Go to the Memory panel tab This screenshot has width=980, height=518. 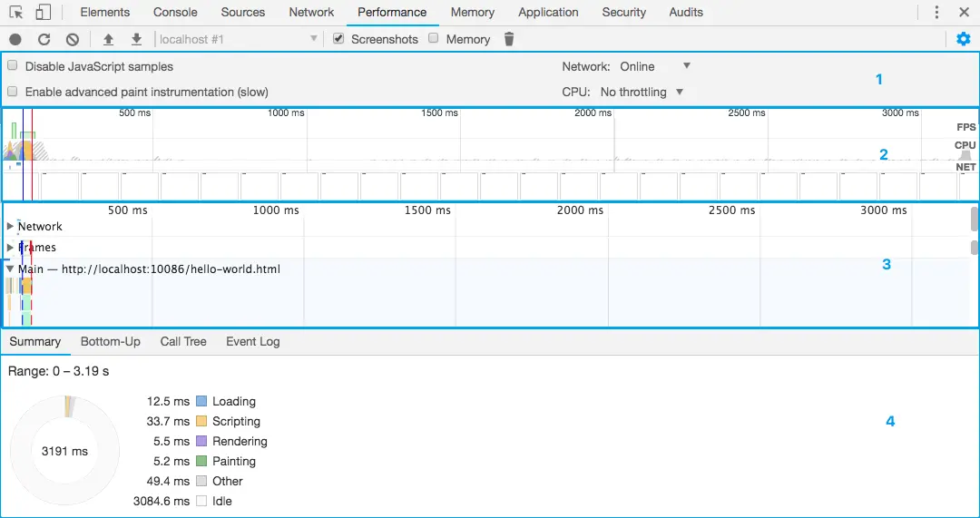pos(473,13)
